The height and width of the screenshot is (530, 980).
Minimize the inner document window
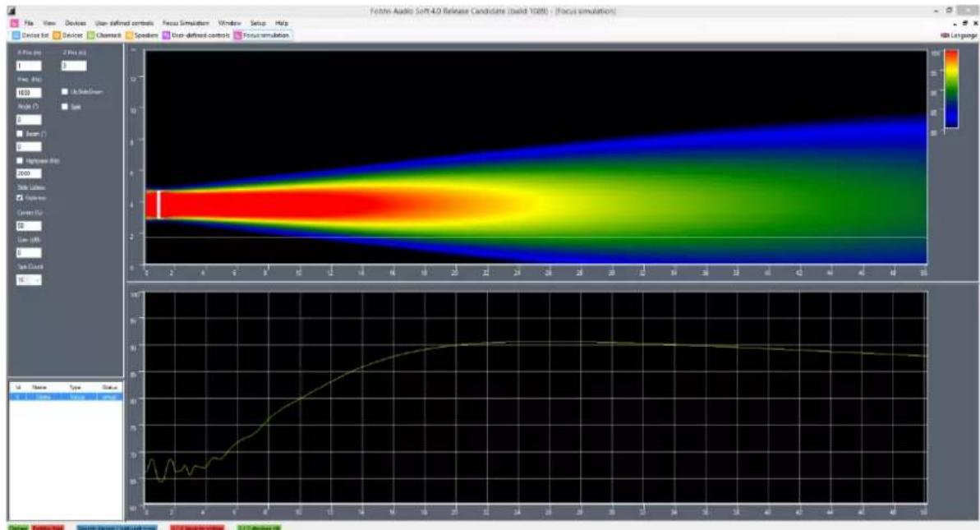(955, 23)
